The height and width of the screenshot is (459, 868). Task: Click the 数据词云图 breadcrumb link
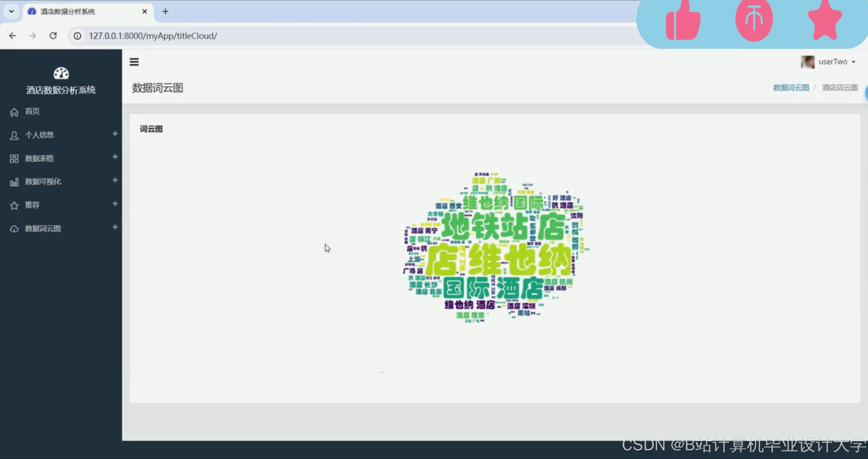tap(791, 88)
